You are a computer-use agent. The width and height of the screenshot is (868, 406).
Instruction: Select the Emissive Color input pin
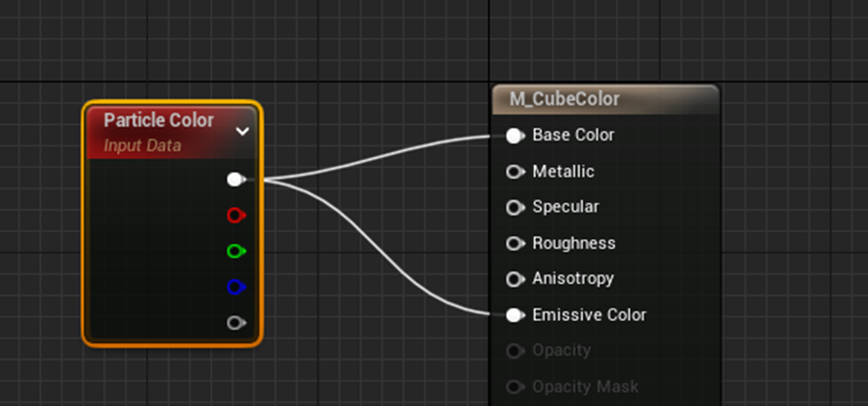click(515, 315)
